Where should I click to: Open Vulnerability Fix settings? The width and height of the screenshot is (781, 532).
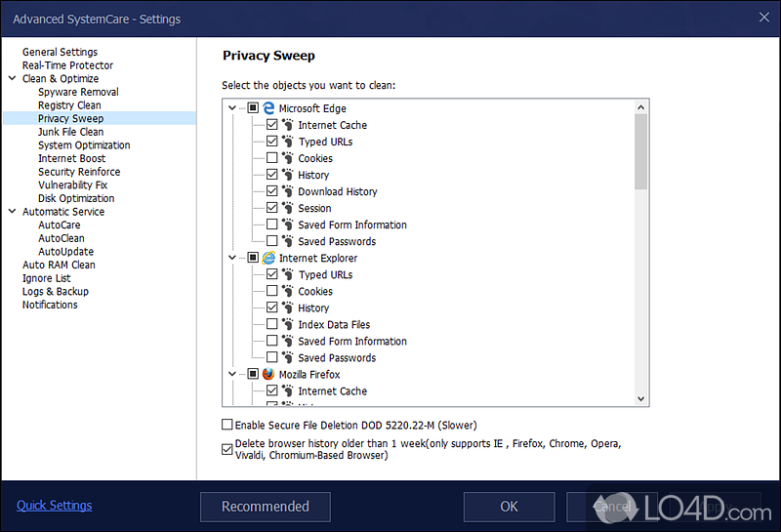(72, 184)
